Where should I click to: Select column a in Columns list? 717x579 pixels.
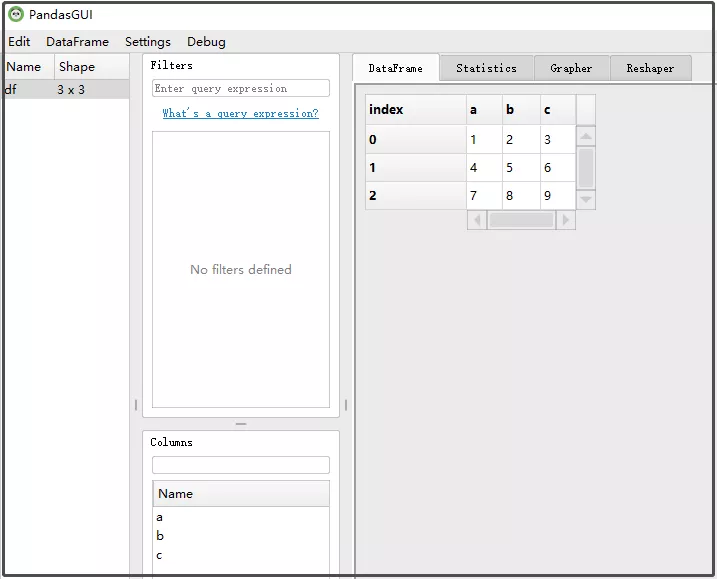pos(241,517)
